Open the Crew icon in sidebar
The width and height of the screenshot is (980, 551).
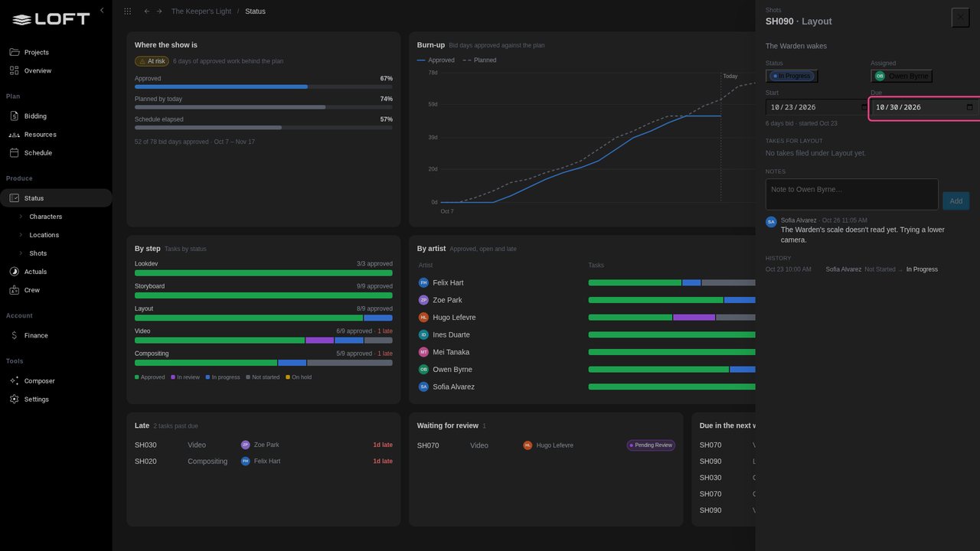[14, 290]
